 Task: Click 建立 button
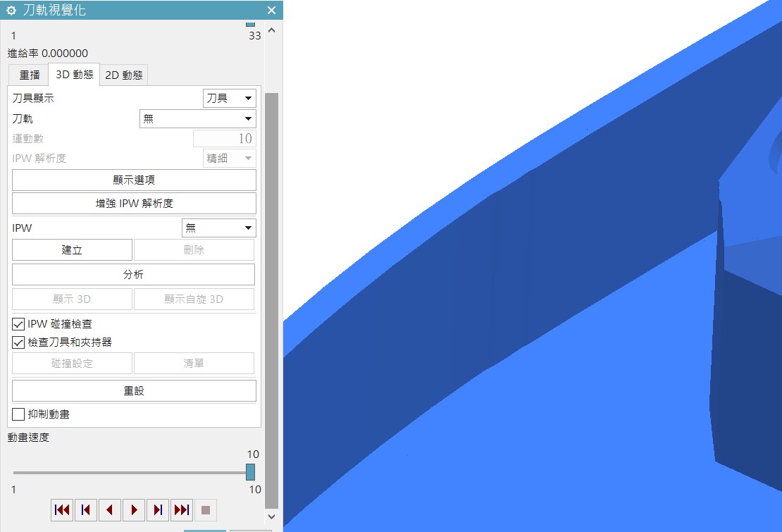(72, 250)
